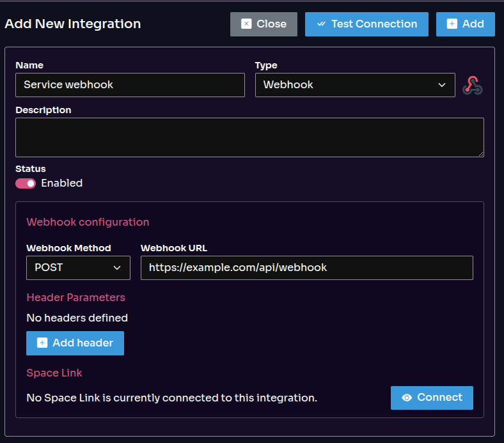Click the chevron arrow in the Type selector
The height and width of the screenshot is (443, 504).
point(441,85)
